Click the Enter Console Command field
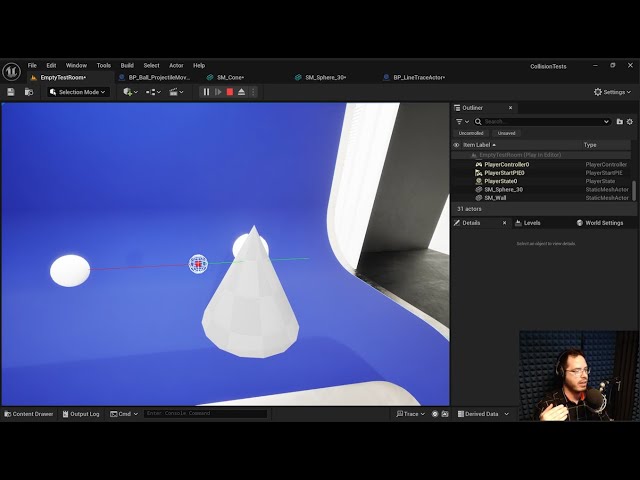The image size is (640, 480). tap(205, 414)
